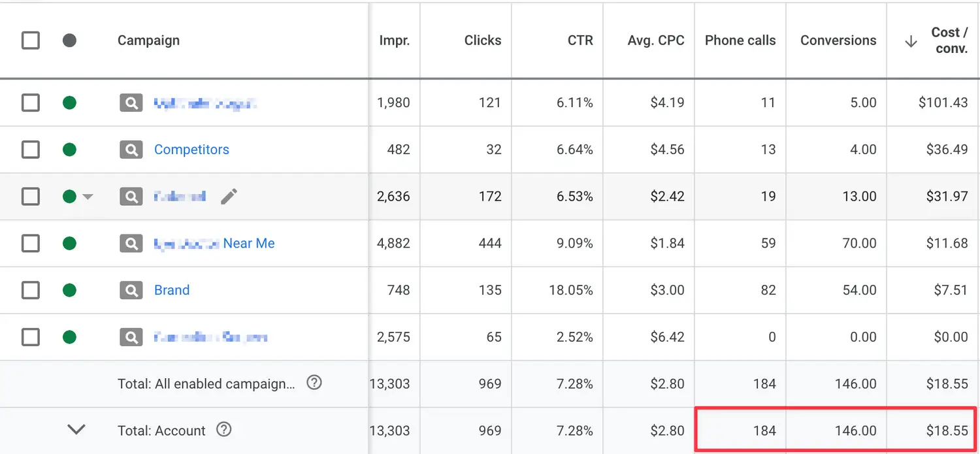Sort by the Clicks column header
This screenshot has width=980, height=454.
482,41
